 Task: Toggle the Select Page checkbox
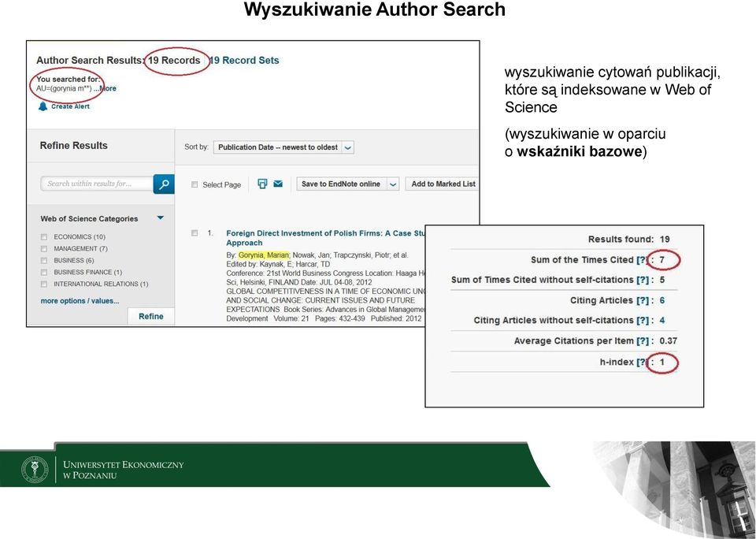(195, 184)
